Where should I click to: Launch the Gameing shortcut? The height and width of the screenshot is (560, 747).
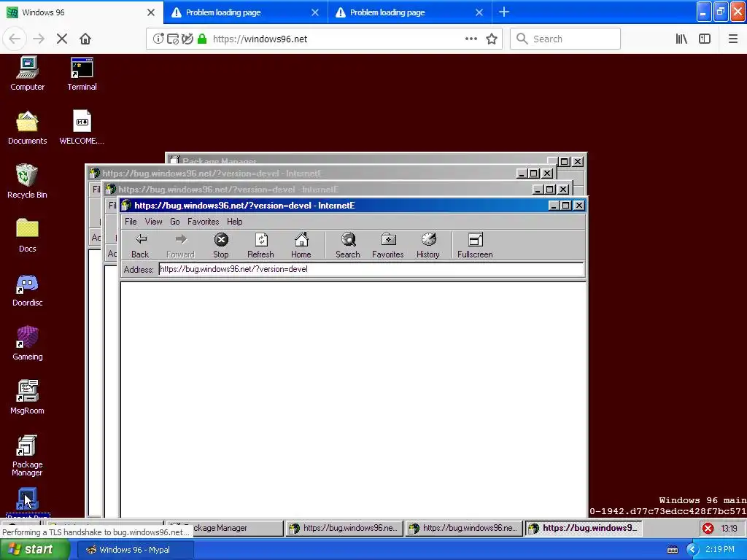click(x=27, y=343)
